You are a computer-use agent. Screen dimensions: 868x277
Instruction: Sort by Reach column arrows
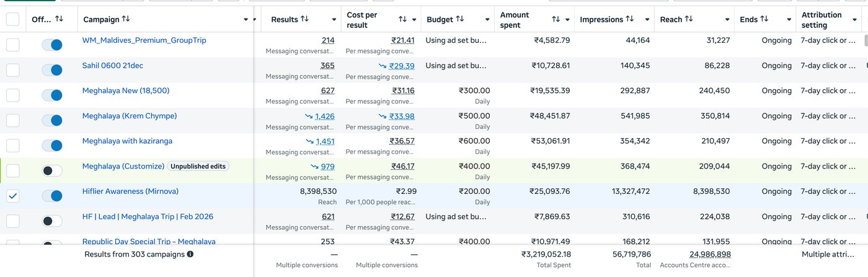(690, 19)
